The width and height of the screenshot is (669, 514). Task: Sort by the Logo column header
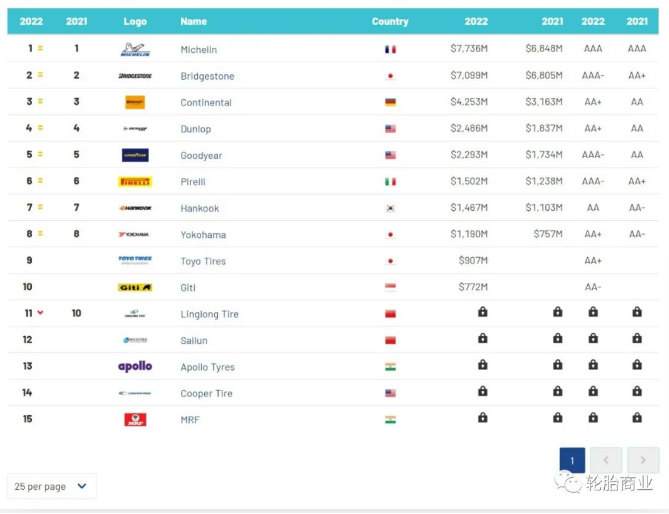click(135, 21)
